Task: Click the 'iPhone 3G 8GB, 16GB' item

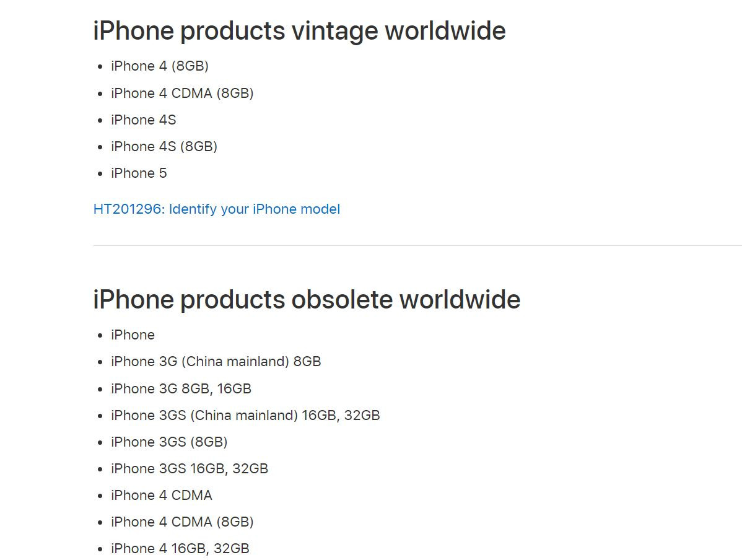Action: [x=181, y=388]
